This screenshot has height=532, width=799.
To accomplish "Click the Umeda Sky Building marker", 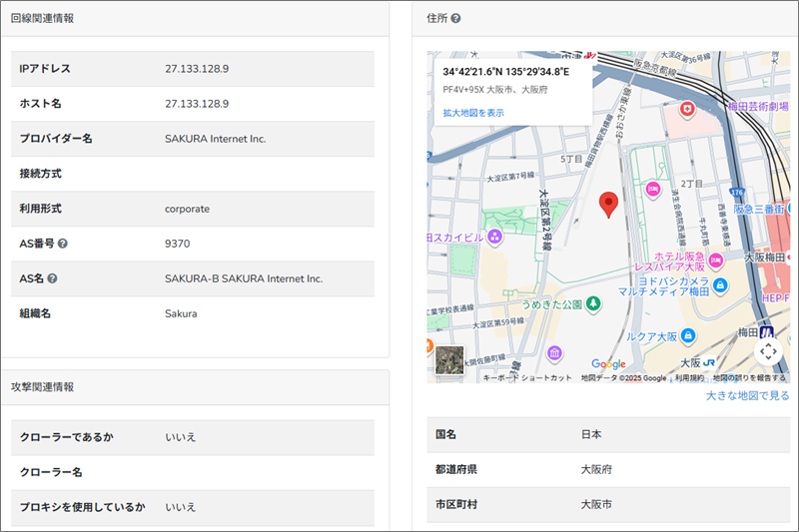I will click(x=493, y=237).
